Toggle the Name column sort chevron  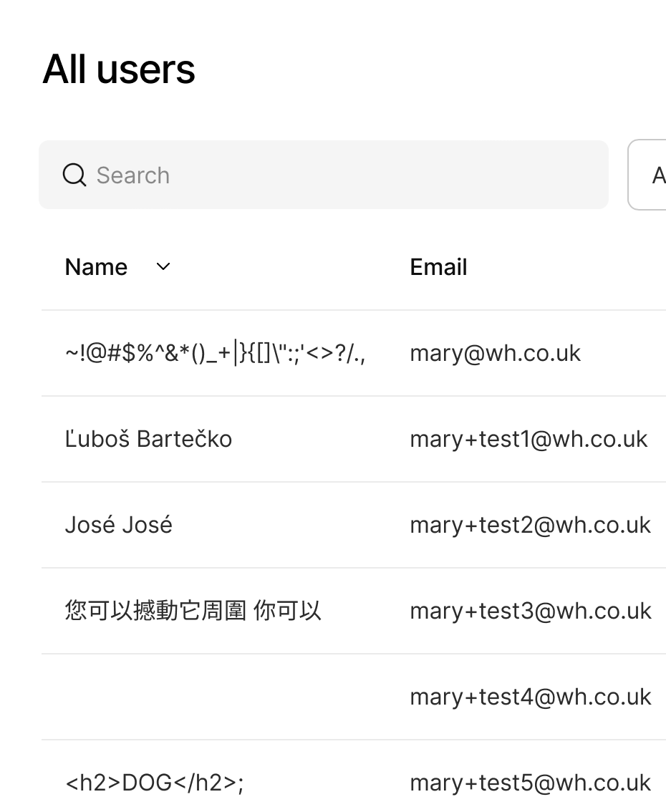163,267
